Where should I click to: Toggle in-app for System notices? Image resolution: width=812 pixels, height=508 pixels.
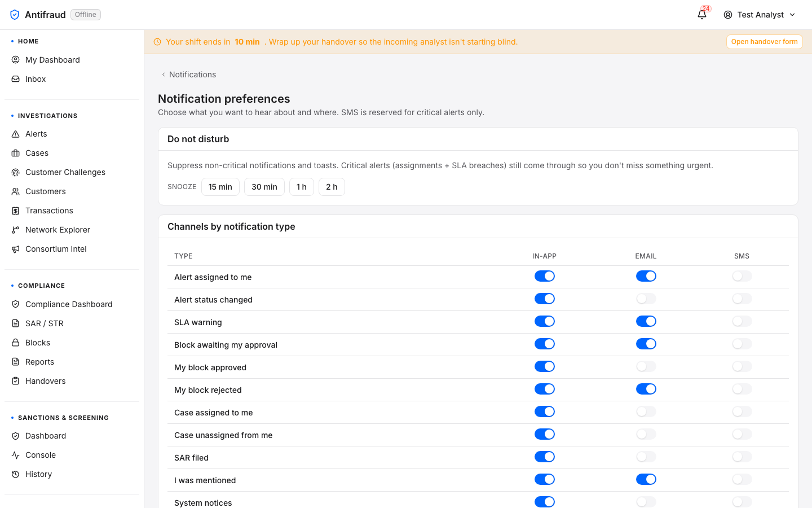[x=545, y=502]
